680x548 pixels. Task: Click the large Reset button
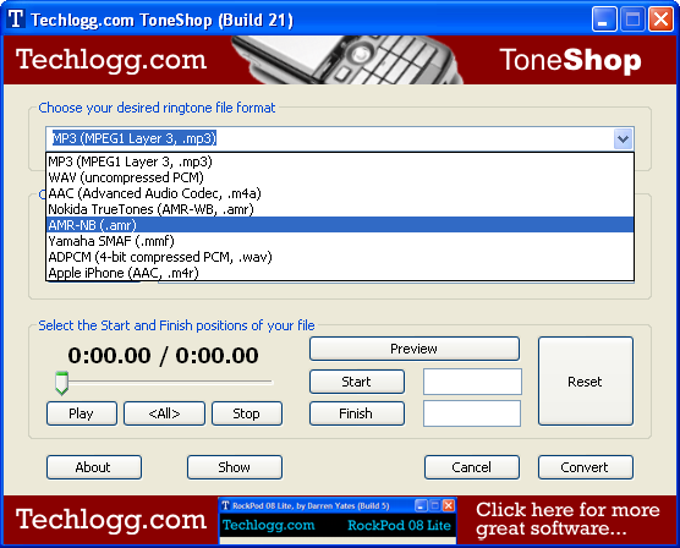585,382
